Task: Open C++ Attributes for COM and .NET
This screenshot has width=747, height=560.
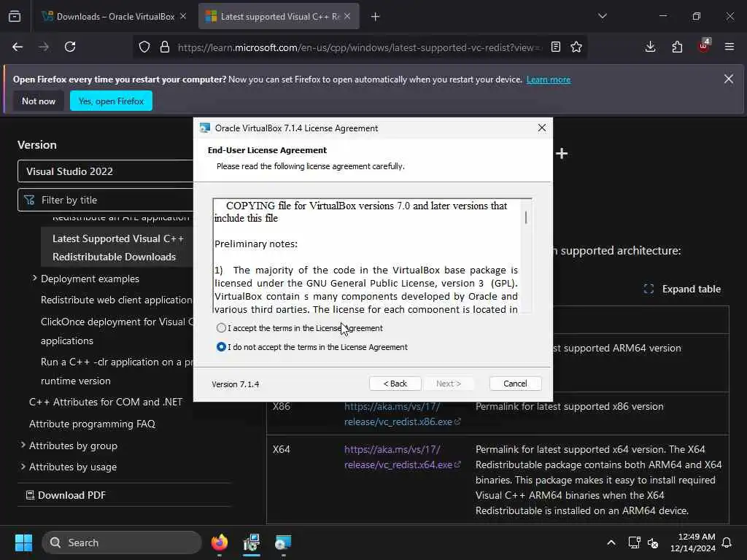Action: (106, 402)
